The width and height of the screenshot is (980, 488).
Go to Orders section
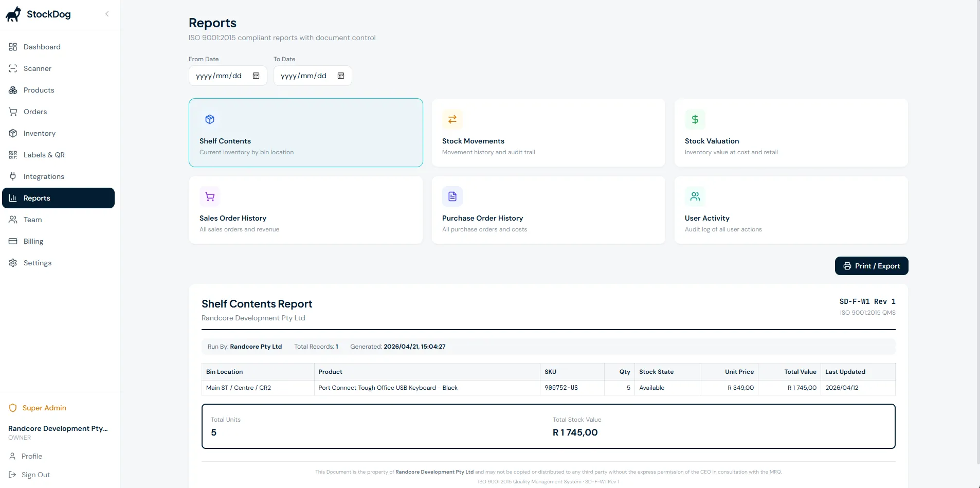58,112
